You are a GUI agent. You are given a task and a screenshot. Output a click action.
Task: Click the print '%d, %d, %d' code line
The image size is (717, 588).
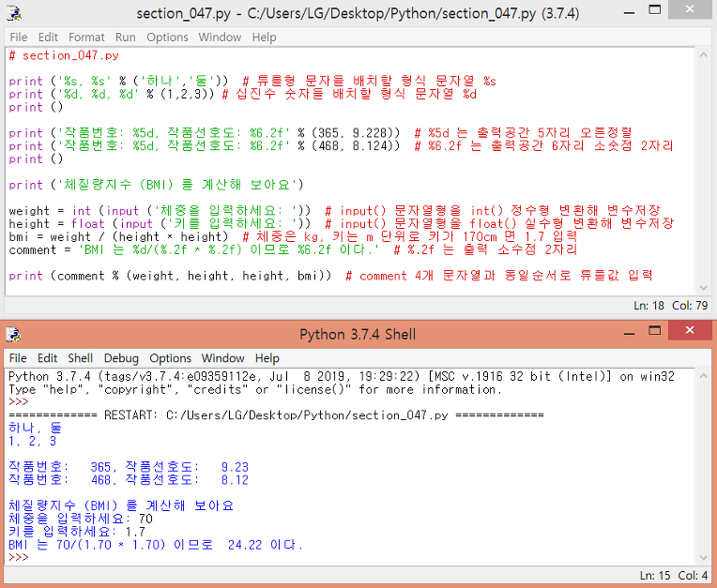[x=243, y=94]
